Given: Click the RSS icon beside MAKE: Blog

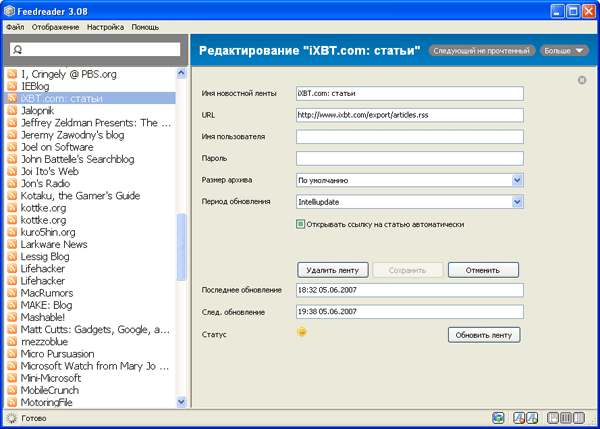Looking at the screenshot, I should pyautogui.click(x=12, y=305).
